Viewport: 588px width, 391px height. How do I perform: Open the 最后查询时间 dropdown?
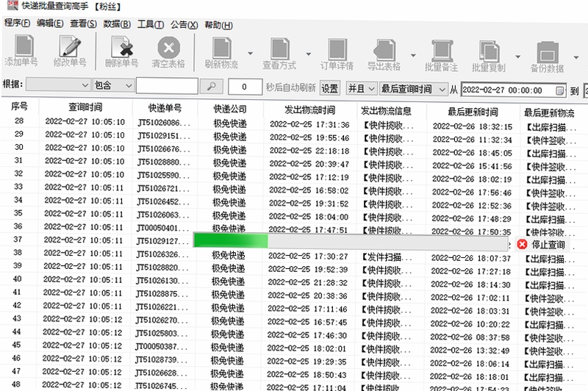(x=414, y=89)
